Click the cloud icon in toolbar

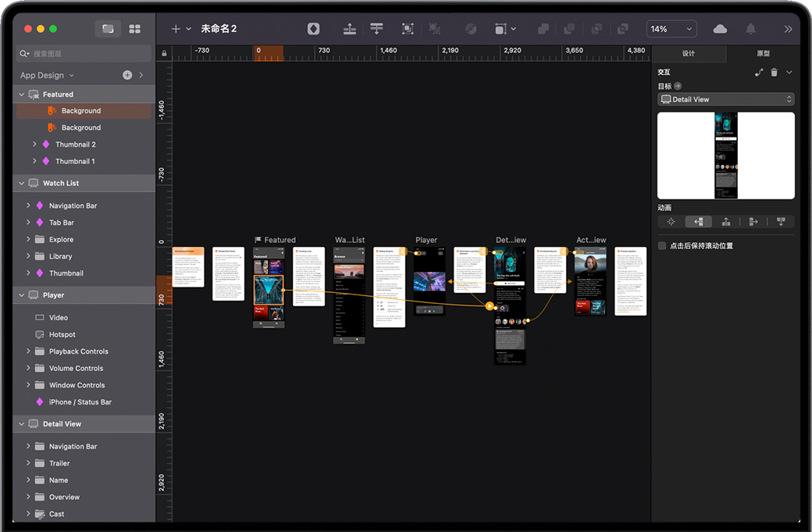(x=720, y=29)
